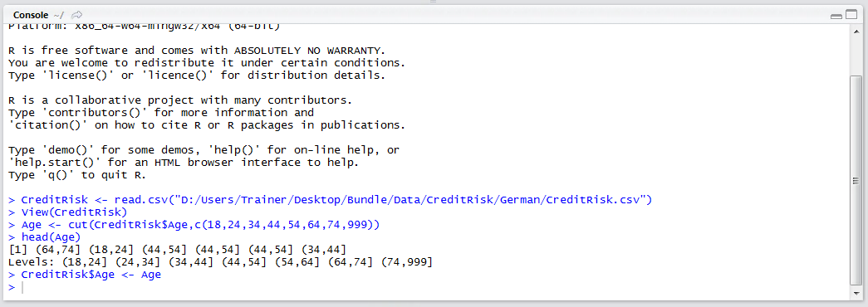The width and height of the screenshot is (868, 307).
Task: Click the Levels output line
Action: pos(220,261)
